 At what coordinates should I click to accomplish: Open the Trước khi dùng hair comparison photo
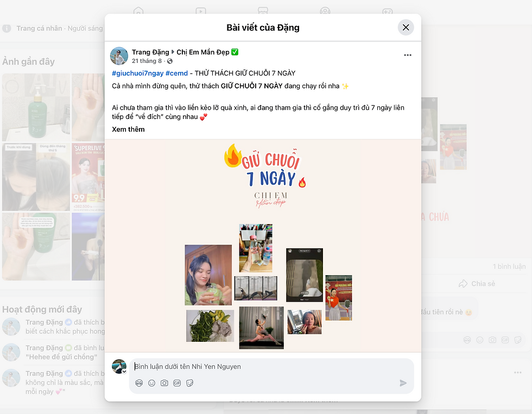36,177
